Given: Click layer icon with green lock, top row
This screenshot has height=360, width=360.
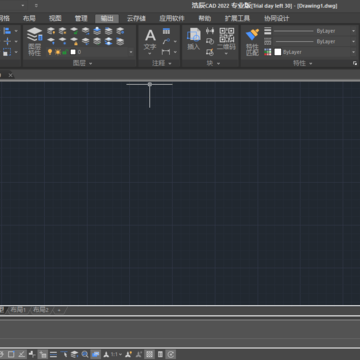Looking at the screenshot, I should [x=74, y=31].
